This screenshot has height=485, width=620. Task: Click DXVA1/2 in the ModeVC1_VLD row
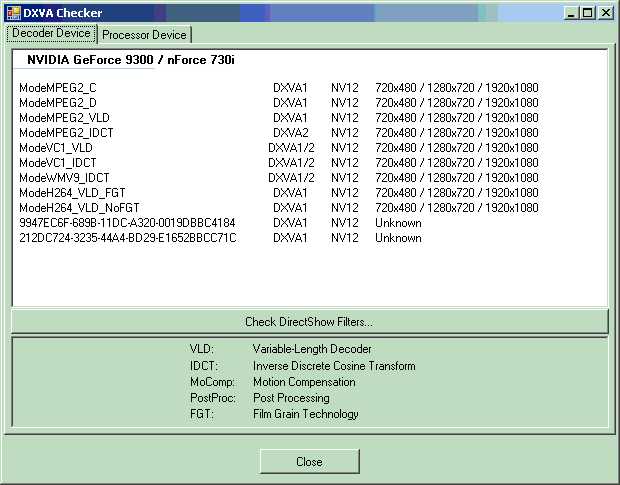click(x=291, y=148)
